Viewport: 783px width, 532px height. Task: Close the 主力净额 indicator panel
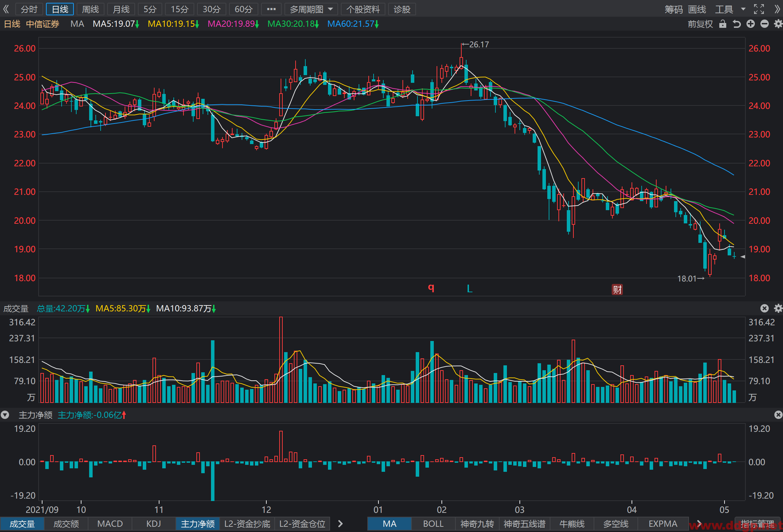point(778,415)
